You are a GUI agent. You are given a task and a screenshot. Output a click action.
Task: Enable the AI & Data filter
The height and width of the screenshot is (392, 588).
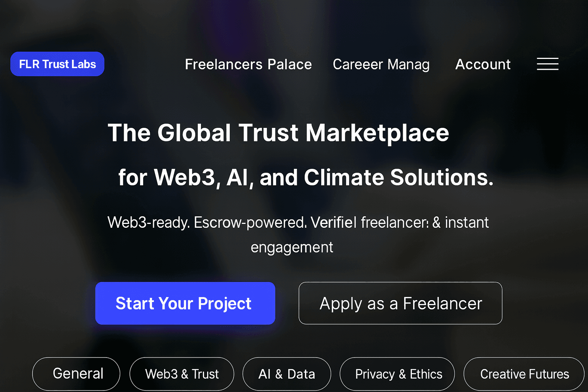pyautogui.click(x=286, y=373)
